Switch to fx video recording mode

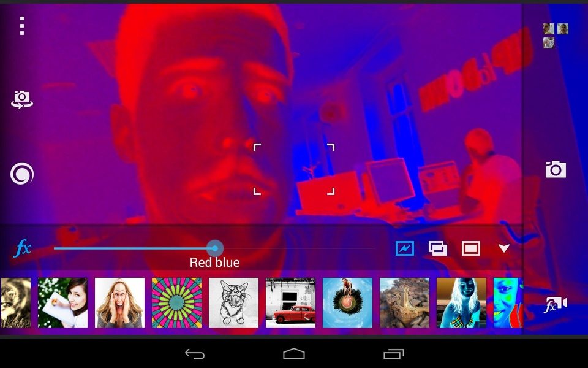pyautogui.click(x=556, y=304)
